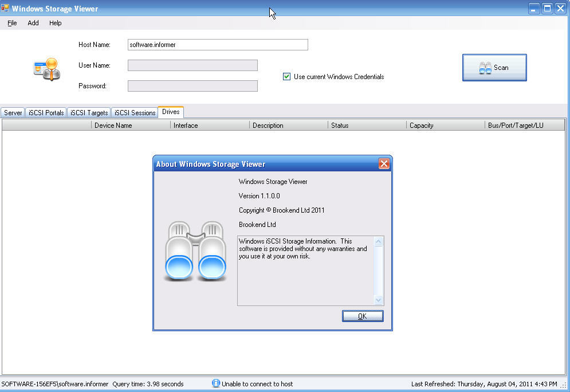This screenshot has height=392, width=570.
Task: Click the scrollbar down arrow in the About dialog
Action: click(379, 299)
